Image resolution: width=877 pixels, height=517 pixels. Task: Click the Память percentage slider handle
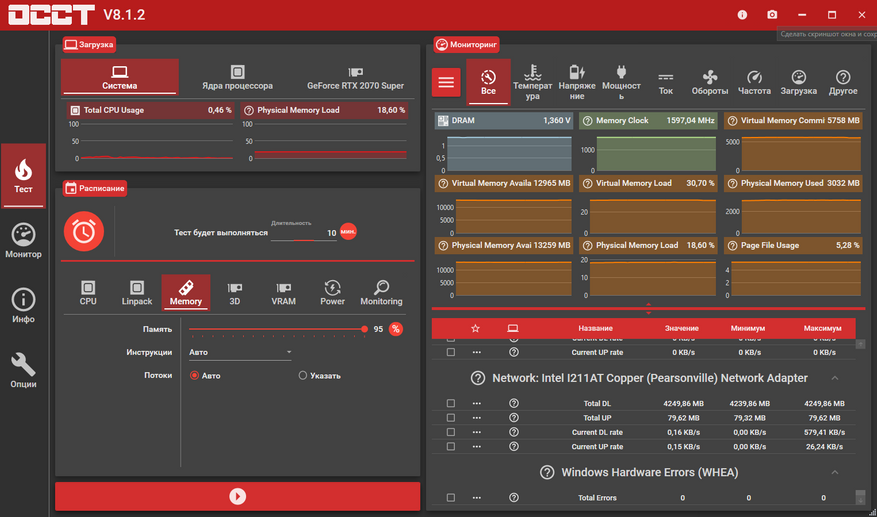(365, 329)
